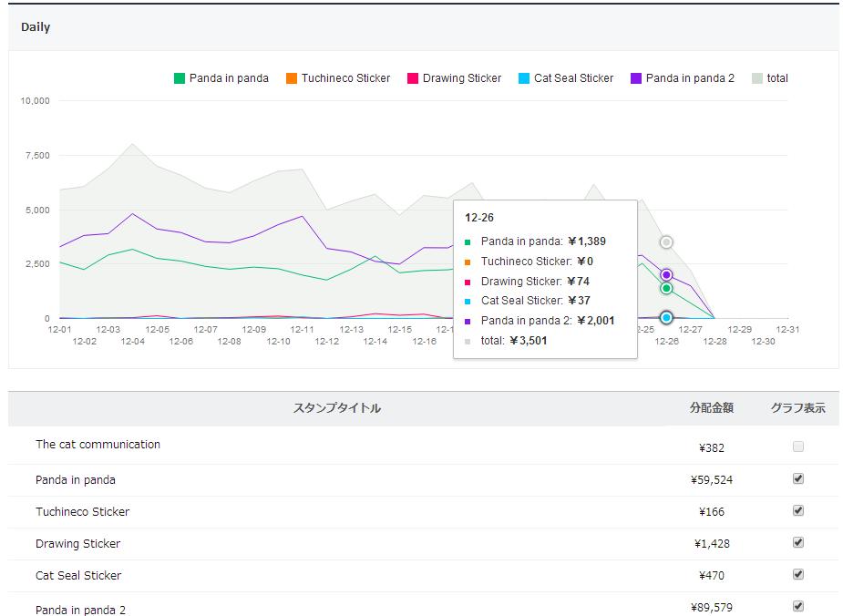Click the Panda in panda 2 row title
The image size is (843, 616).
coord(81,610)
